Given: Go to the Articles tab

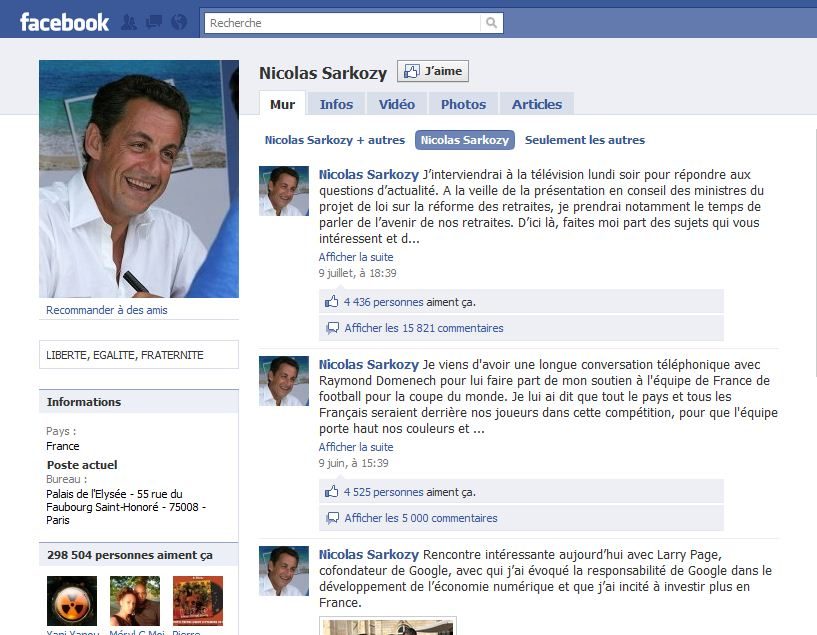Looking at the screenshot, I should 537,104.
